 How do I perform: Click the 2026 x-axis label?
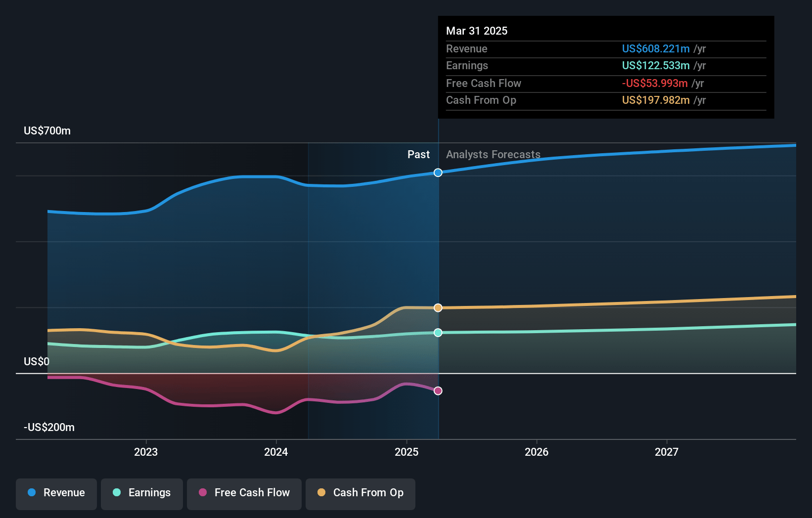tap(537, 452)
